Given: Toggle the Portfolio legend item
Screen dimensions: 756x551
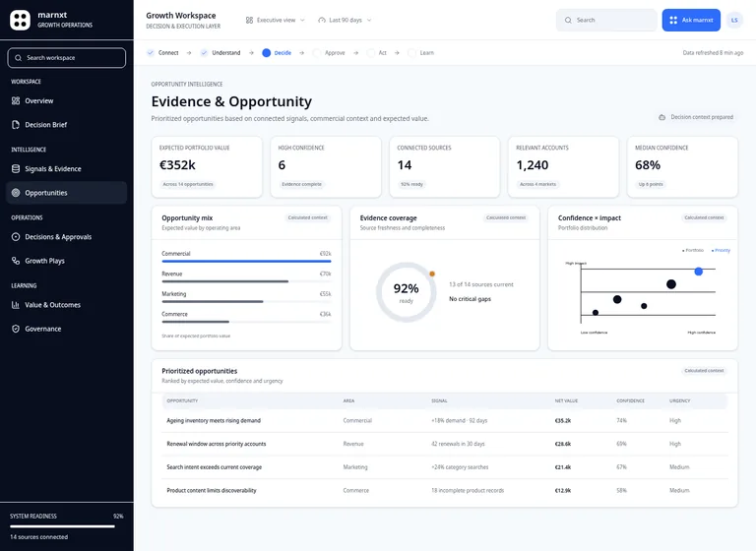Looking at the screenshot, I should pos(693,250).
